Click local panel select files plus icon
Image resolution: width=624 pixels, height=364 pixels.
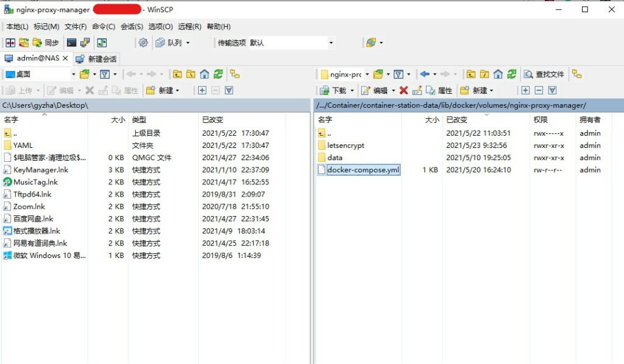coord(202,91)
